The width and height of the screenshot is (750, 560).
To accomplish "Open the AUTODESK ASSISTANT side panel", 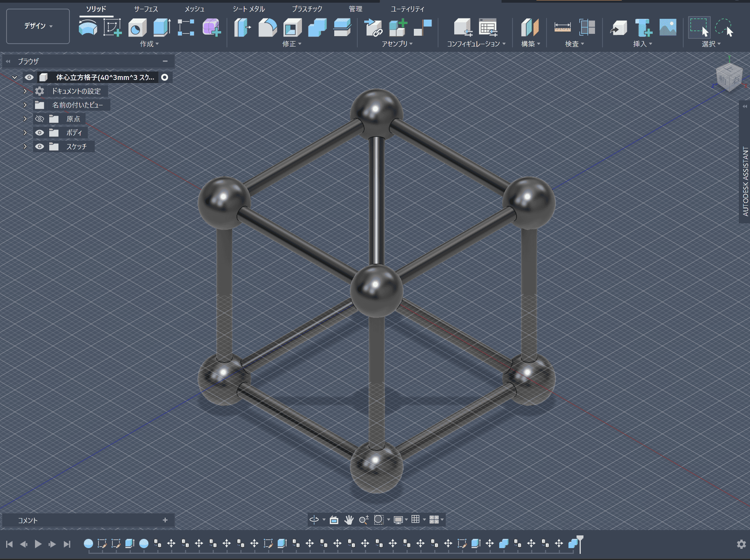I will coord(745,181).
